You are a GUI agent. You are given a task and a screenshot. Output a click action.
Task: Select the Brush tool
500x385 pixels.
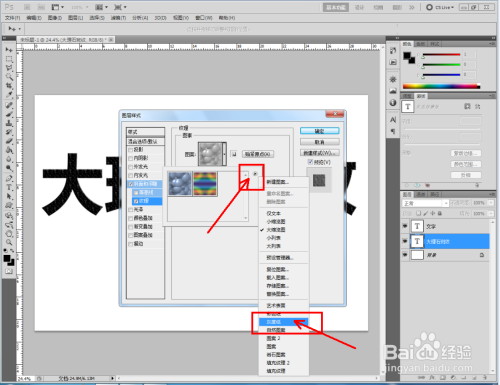click(9, 114)
